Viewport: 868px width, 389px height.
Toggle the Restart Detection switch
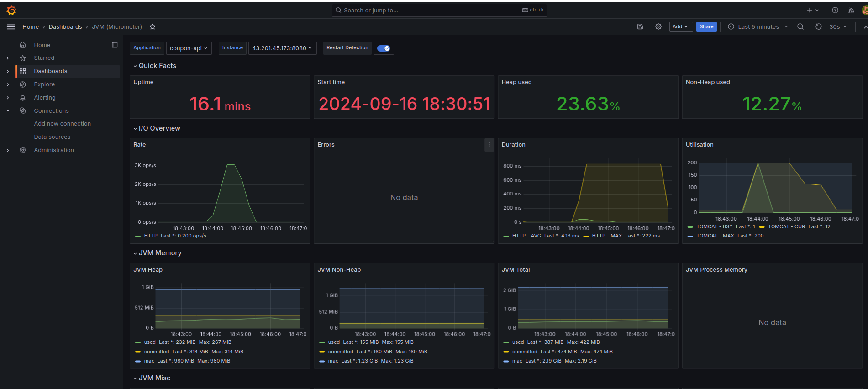[384, 48]
